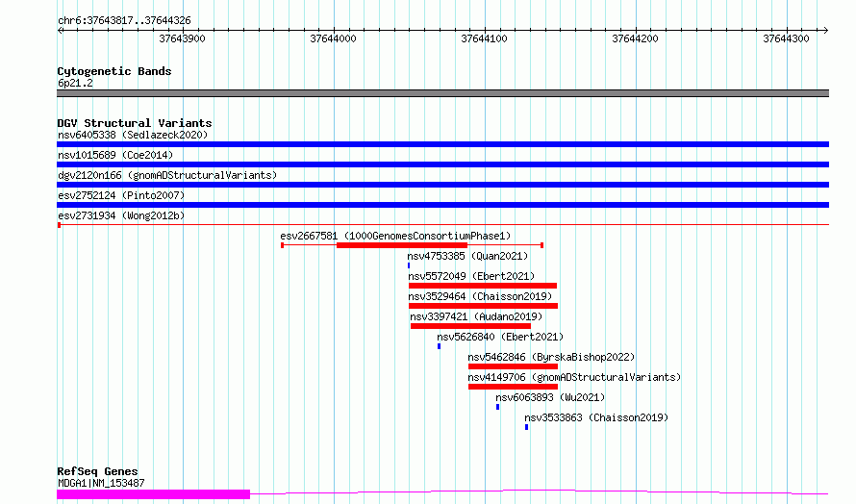Click the red bar under nsv5572049

[483, 286]
